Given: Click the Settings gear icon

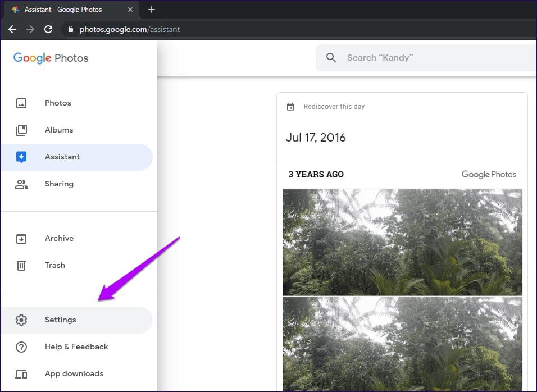Looking at the screenshot, I should 21,320.
